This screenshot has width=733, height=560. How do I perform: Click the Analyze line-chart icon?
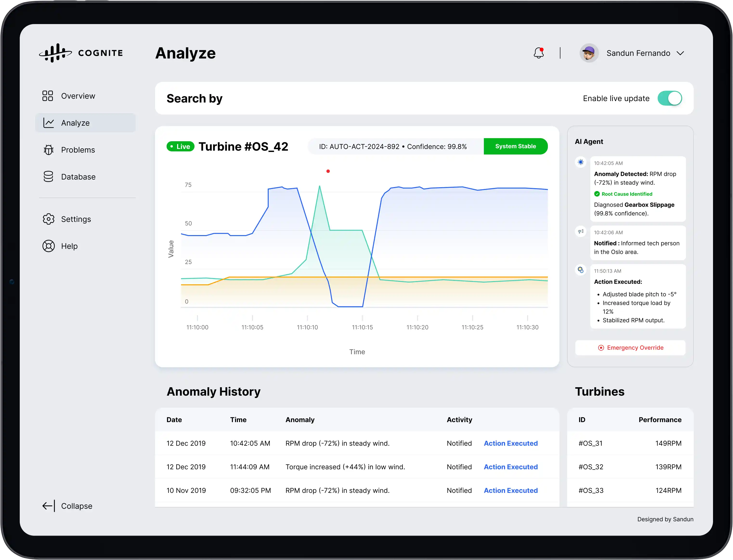48,123
